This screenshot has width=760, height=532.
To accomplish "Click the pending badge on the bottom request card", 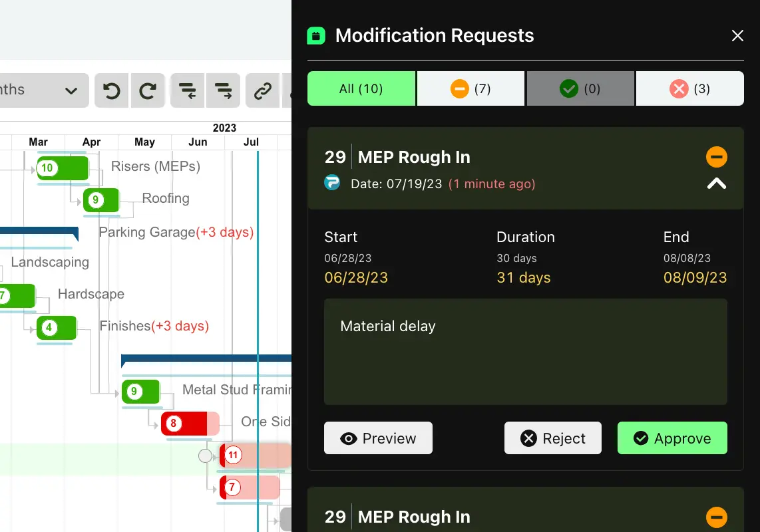I will click(717, 517).
